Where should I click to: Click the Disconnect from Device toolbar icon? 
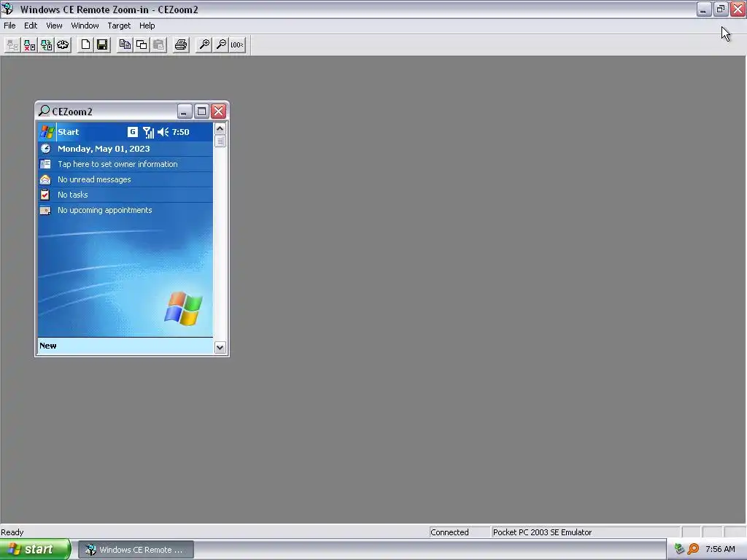click(29, 44)
